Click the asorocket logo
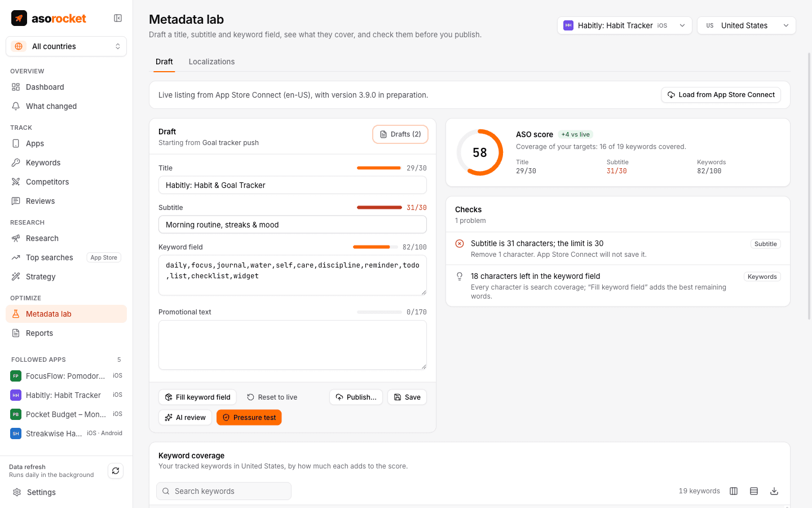This screenshot has height=508, width=812. pos(48,18)
